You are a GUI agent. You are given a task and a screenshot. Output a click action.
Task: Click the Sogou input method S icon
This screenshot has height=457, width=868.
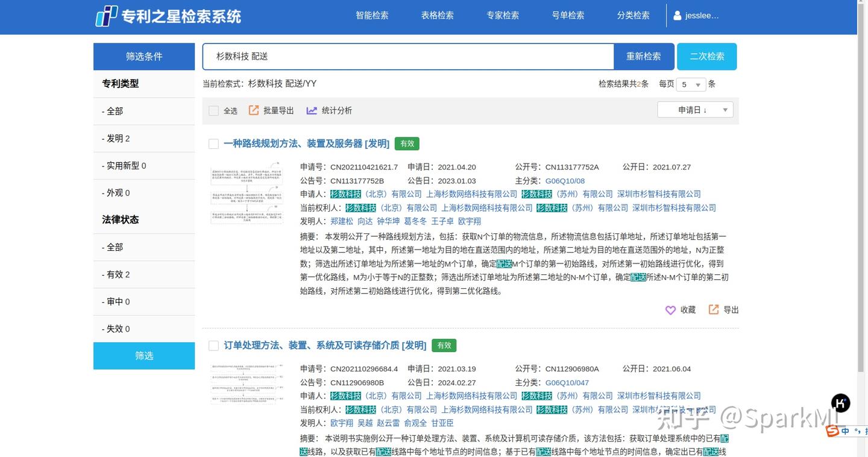point(832,430)
